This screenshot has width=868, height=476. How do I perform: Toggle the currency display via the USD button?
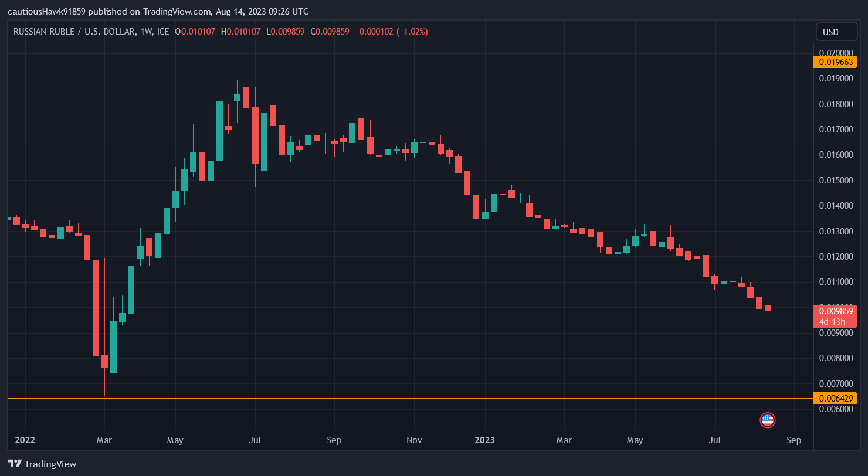click(x=836, y=32)
